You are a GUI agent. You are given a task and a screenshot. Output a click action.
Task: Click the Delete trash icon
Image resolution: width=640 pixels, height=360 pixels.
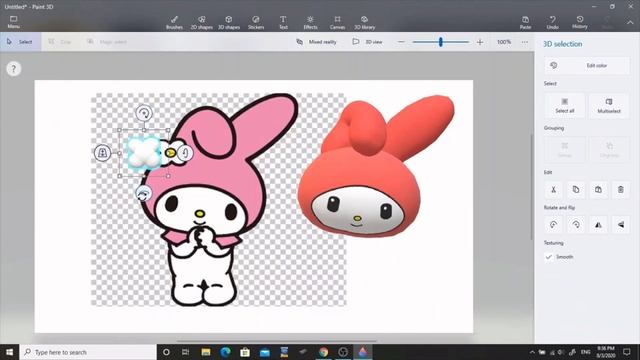click(621, 189)
